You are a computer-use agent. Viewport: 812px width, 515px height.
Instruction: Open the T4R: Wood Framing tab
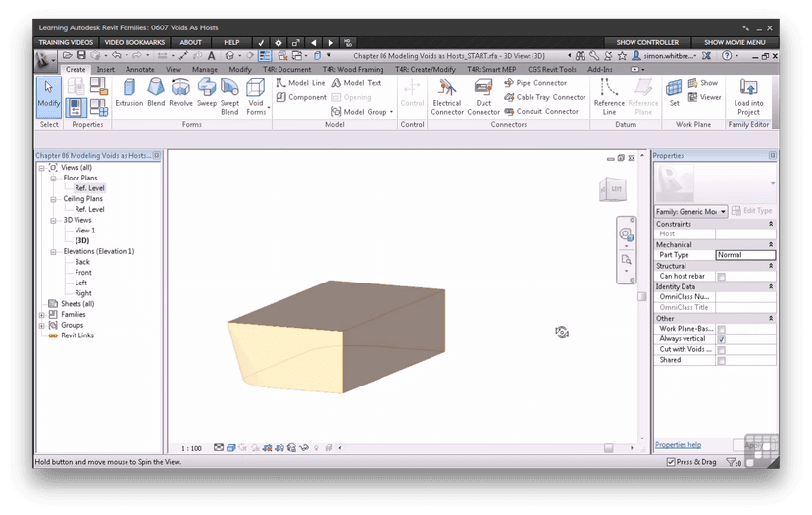353,69
